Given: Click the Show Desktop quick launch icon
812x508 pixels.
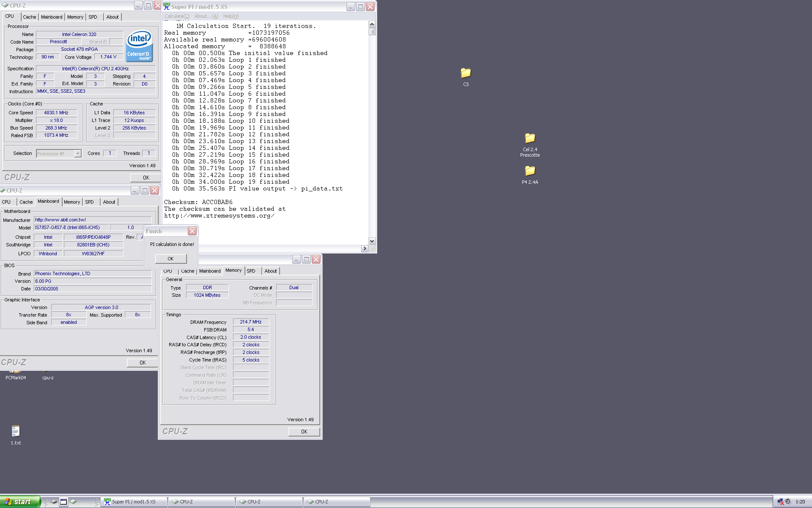Looking at the screenshot, I should [x=63, y=502].
